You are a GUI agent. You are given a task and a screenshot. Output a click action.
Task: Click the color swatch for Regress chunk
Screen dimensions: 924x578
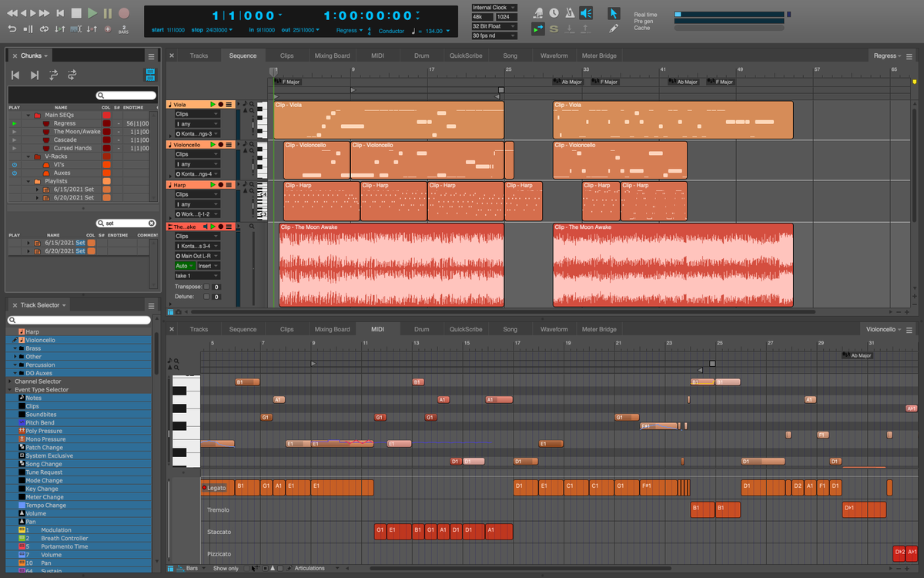106,123
